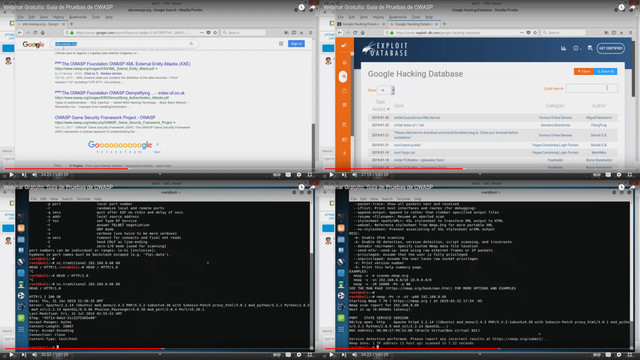
Task: Click the blue Sign in button
Action: coord(296,44)
